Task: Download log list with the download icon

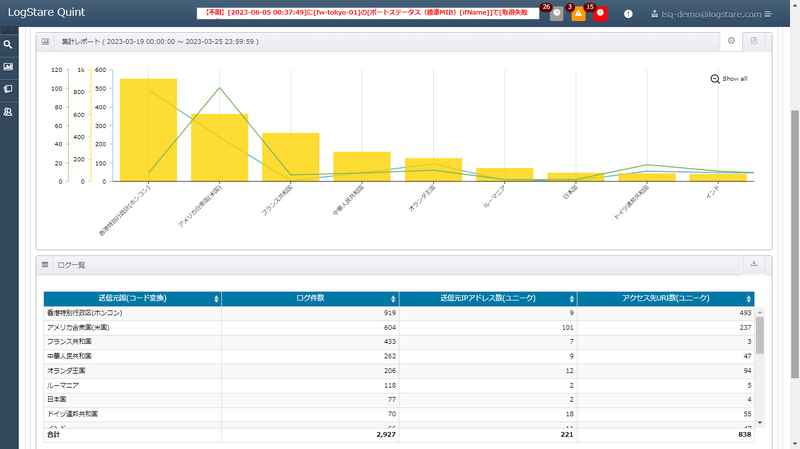Action: click(754, 264)
